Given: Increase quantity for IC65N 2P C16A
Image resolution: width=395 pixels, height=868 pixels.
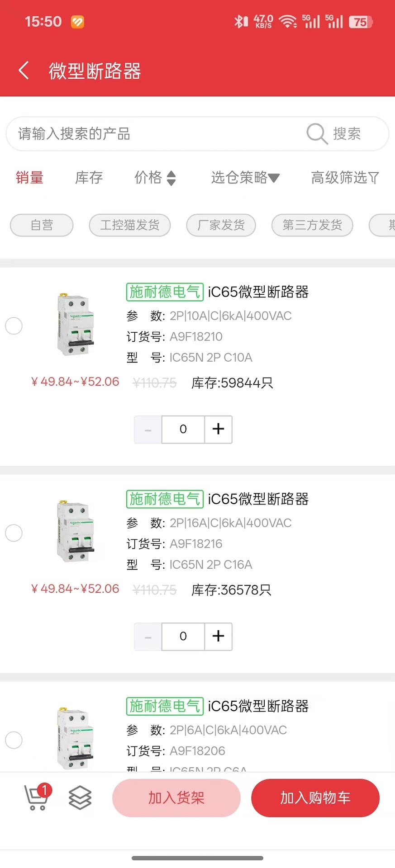Looking at the screenshot, I should pyautogui.click(x=218, y=636).
